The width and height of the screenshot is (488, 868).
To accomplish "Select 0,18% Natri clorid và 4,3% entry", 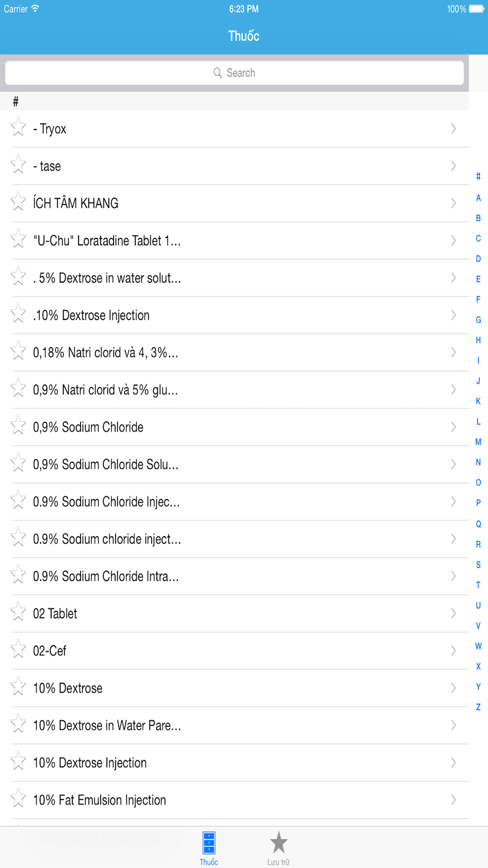I will pyautogui.click(x=234, y=352).
